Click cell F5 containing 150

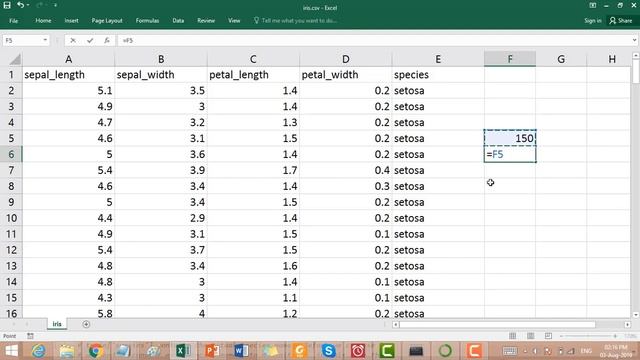(x=510, y=138)
